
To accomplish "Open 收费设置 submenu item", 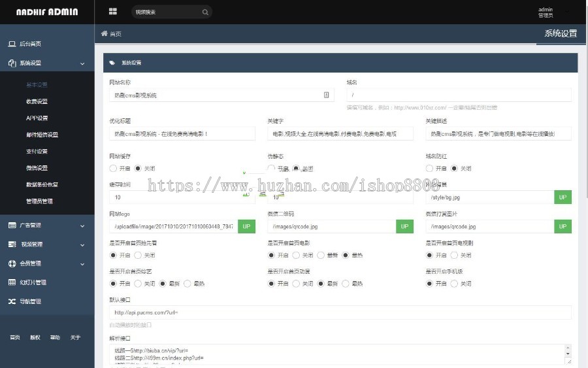I will (x=37, y=101).
